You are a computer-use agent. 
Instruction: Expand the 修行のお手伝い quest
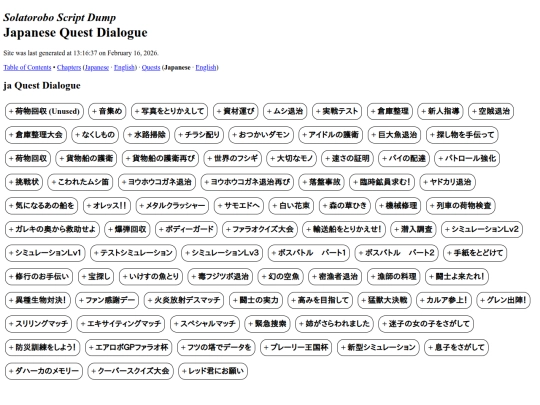(39, 276)
